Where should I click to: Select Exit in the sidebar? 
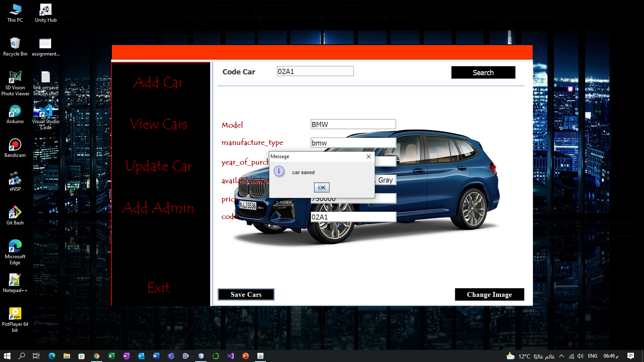click(x=159, y=287)
